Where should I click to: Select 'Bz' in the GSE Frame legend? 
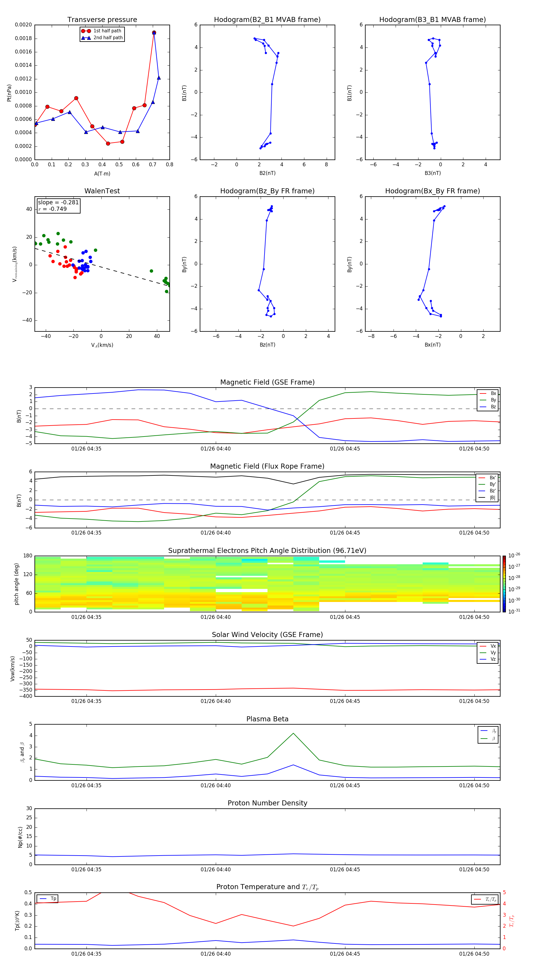click(x=488, y=407)
